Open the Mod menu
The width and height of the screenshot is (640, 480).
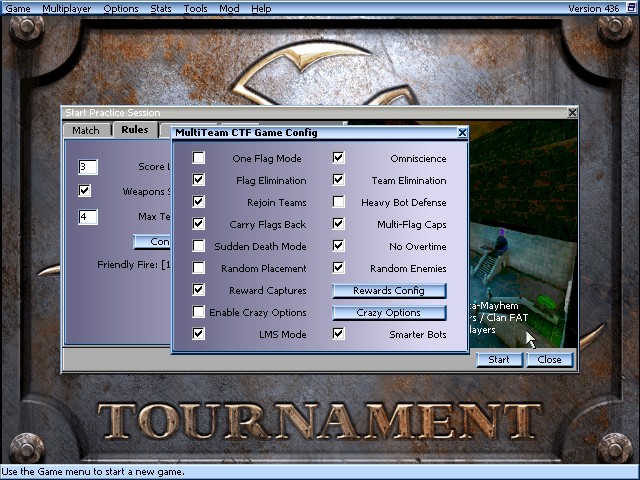tap(229, 8)
